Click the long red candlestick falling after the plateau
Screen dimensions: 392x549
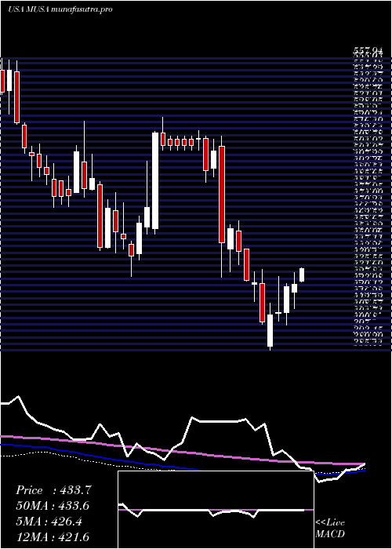click(222, 195)
